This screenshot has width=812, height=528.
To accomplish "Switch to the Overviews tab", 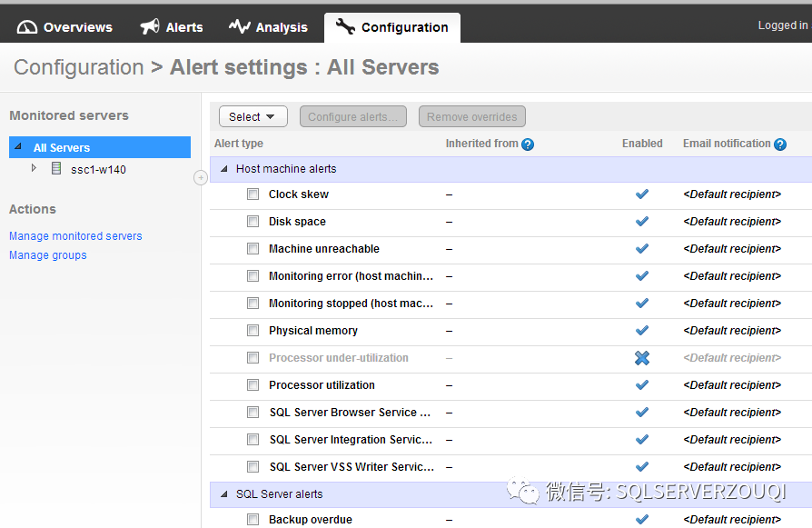I will pos(65,27).
